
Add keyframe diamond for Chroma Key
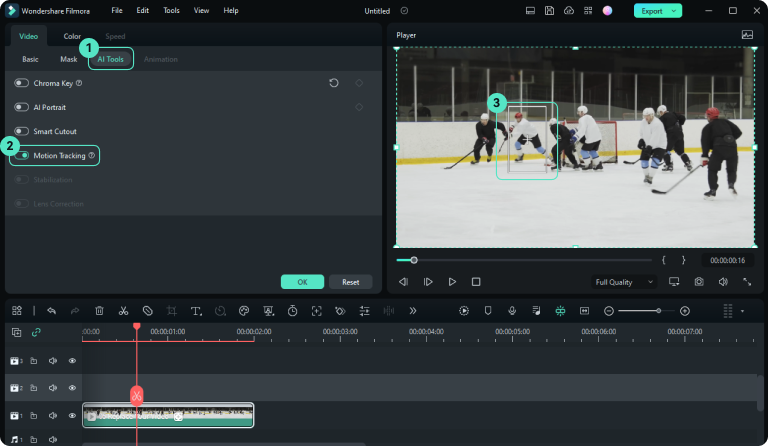359,83
